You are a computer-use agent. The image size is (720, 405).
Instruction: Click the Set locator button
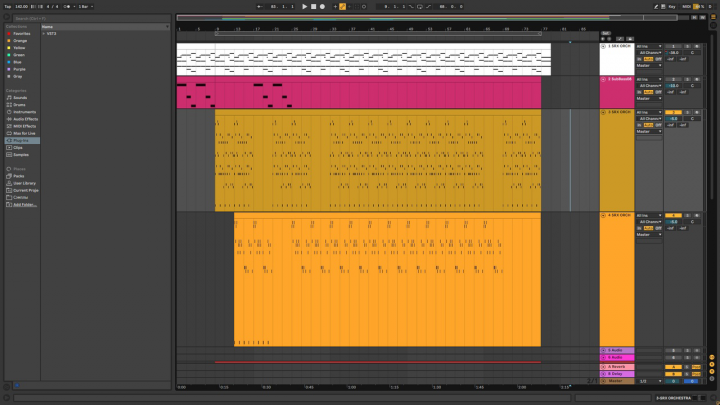coord(606,34)
